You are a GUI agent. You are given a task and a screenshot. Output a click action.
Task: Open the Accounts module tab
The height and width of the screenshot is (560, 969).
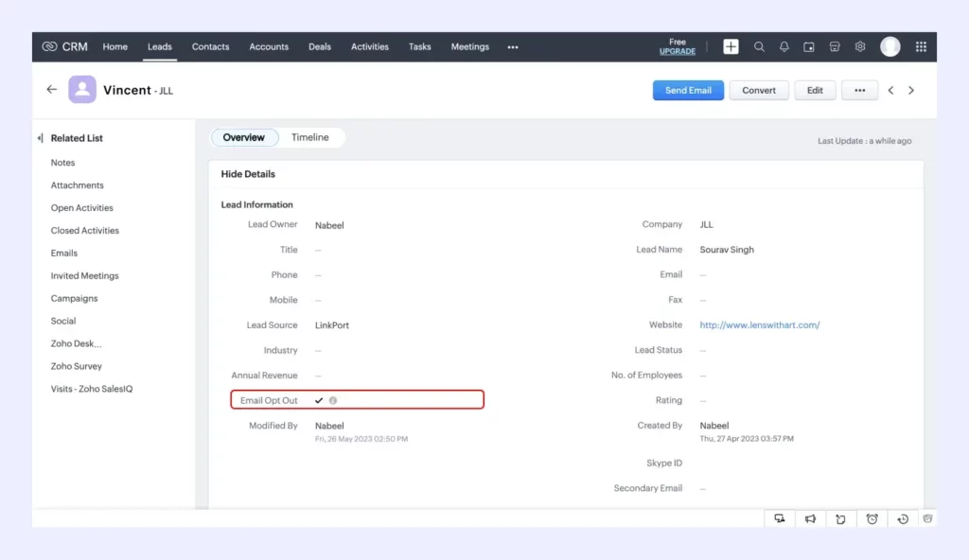coord(269,46)
